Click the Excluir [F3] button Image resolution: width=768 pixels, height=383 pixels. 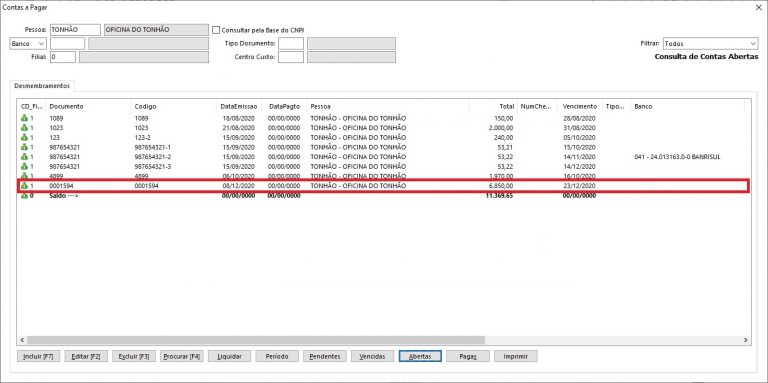point(134,356)
